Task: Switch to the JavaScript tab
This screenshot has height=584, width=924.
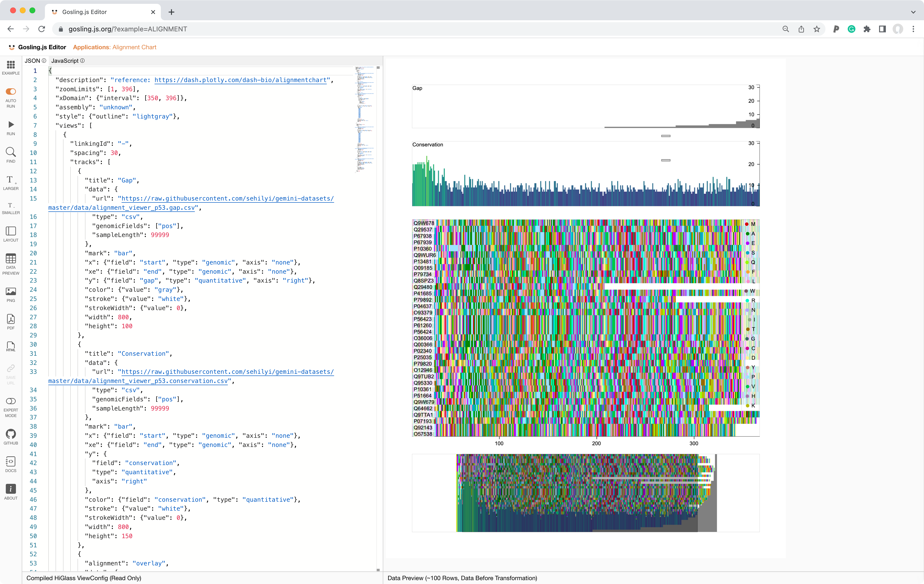Action: 65,61
